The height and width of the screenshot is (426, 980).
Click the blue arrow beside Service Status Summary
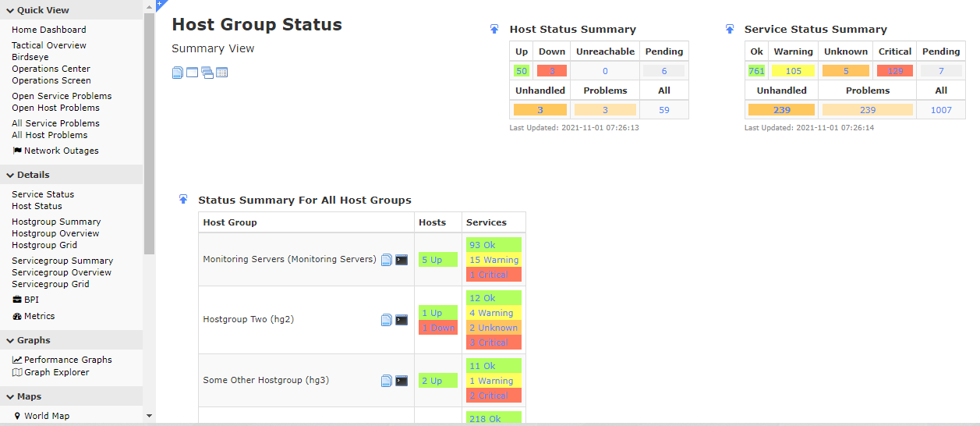tap(730, 30)
